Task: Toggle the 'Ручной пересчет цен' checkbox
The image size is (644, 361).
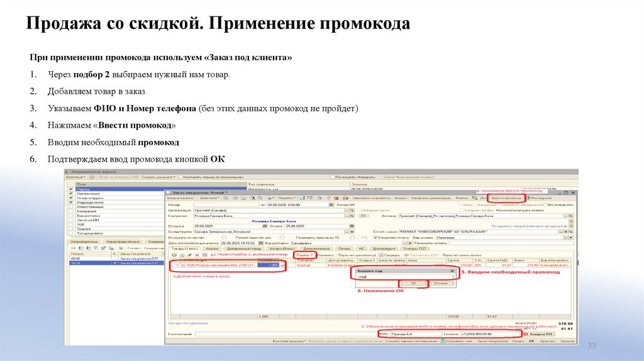Action: coord(282,237)
